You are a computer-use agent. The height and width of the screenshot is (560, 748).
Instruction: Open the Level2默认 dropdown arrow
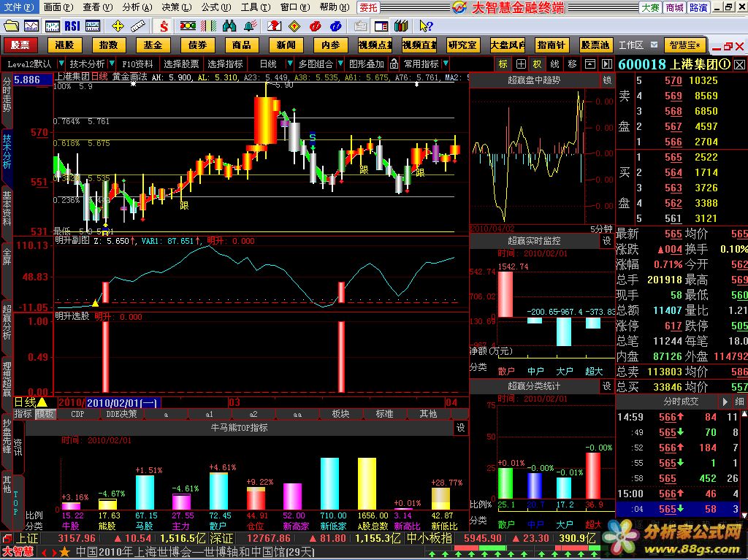pos(61,64)
